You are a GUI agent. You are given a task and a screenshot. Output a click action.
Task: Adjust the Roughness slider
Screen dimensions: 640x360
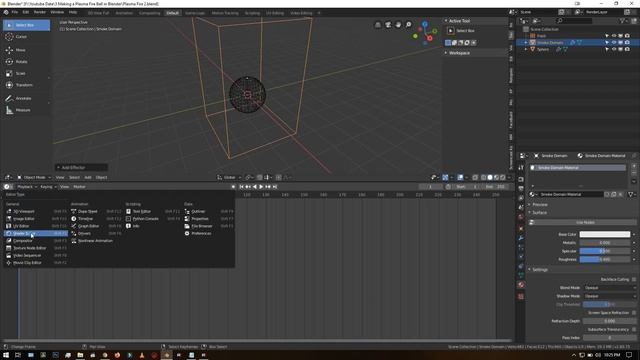click(x=605, y=260)
